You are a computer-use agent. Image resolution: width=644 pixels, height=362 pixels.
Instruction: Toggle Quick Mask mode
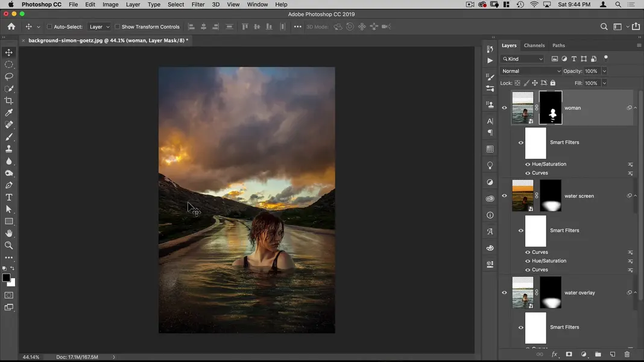8,296
